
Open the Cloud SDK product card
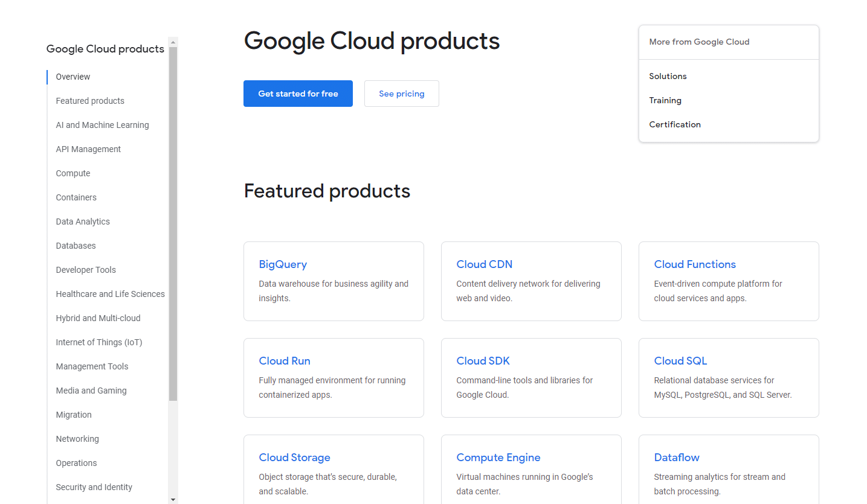(483, 360)
